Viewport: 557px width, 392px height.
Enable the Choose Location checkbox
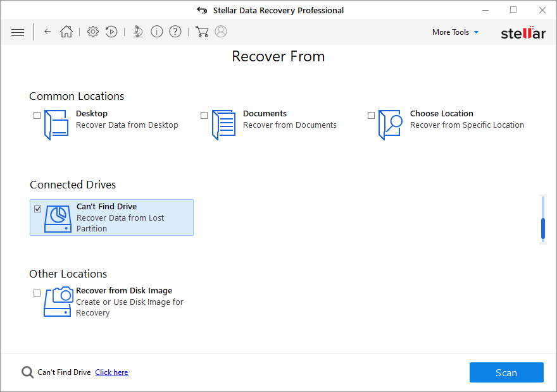(371, 115)
